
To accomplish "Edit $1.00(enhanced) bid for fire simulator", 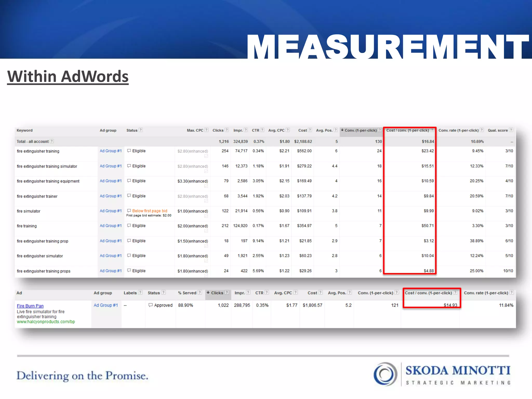I will click(x=193, y=211).
